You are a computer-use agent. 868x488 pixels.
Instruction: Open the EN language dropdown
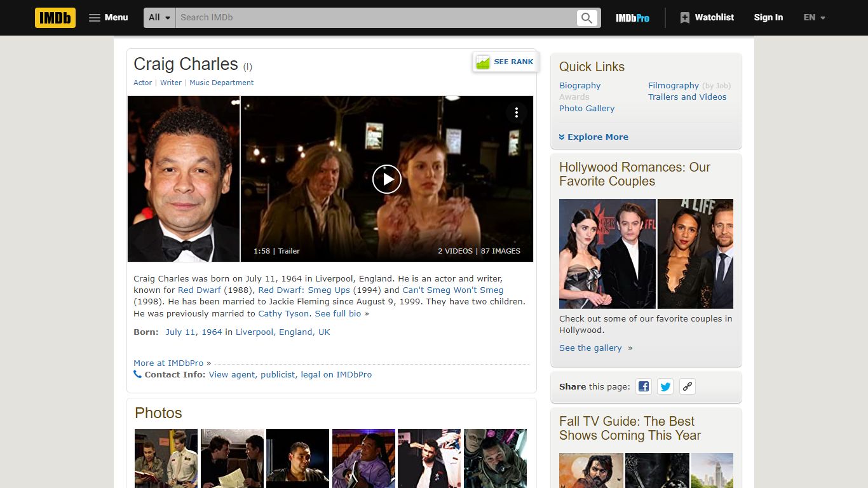(x=814, y=18)
